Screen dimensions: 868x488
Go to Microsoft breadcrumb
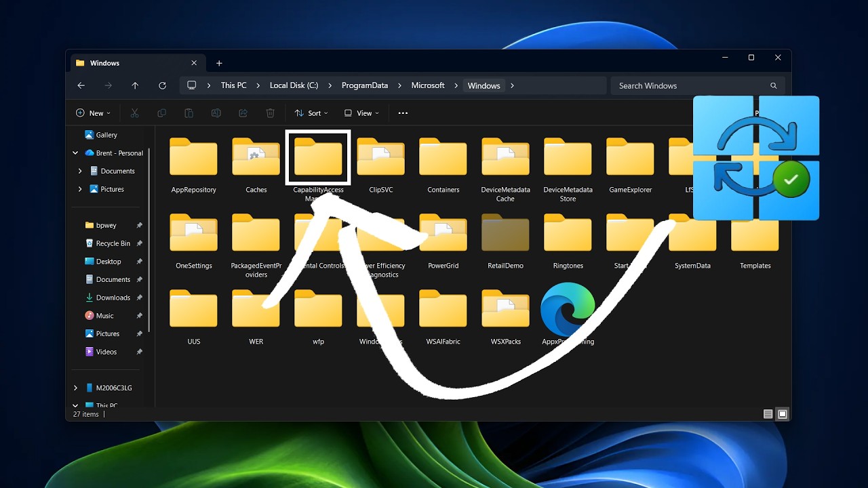[428, 85]
